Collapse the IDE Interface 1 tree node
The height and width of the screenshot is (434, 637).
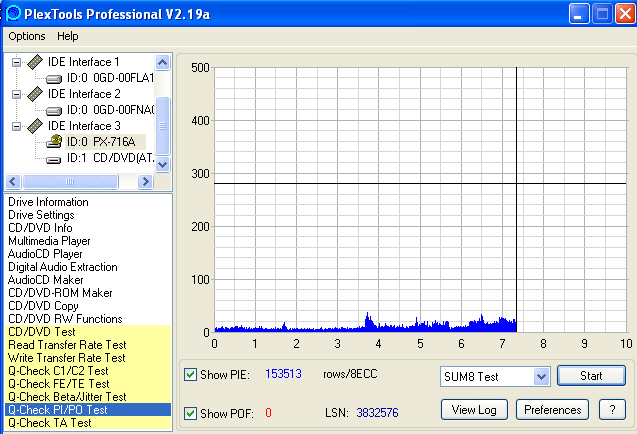pyautogui.click(x=16, y=62)
